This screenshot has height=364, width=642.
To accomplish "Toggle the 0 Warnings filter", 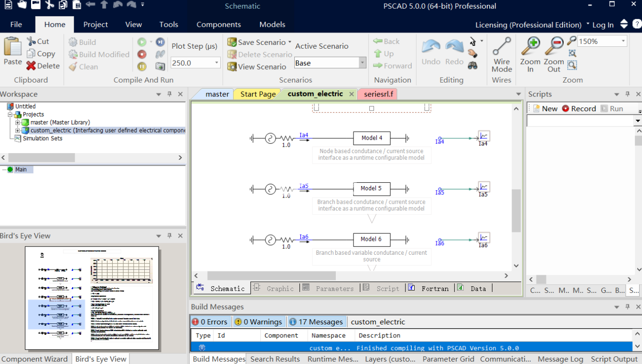I will 258,322.
